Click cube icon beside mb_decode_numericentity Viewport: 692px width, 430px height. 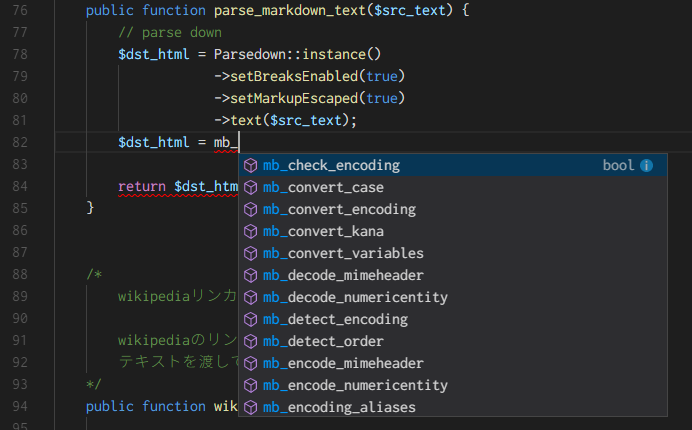tap(251, 298)
